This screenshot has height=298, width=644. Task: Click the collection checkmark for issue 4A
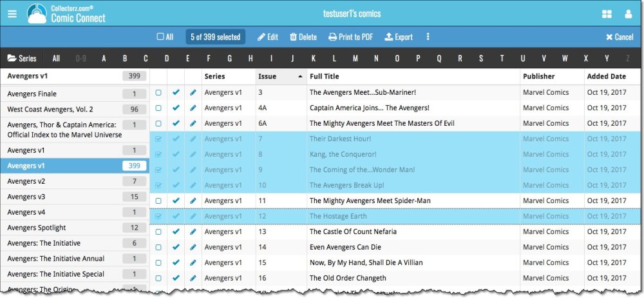176,108
